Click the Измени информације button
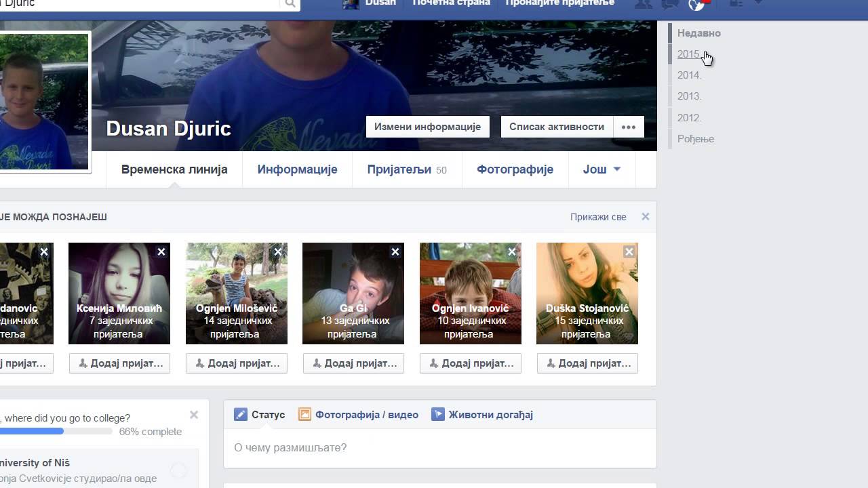This screenshot has height=488, width=868. click(427, 127)
